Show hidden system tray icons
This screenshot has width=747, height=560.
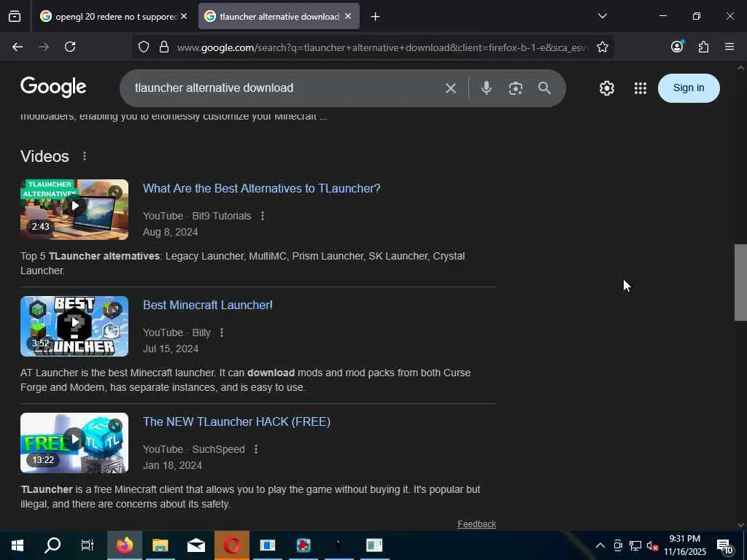point(600,545)
